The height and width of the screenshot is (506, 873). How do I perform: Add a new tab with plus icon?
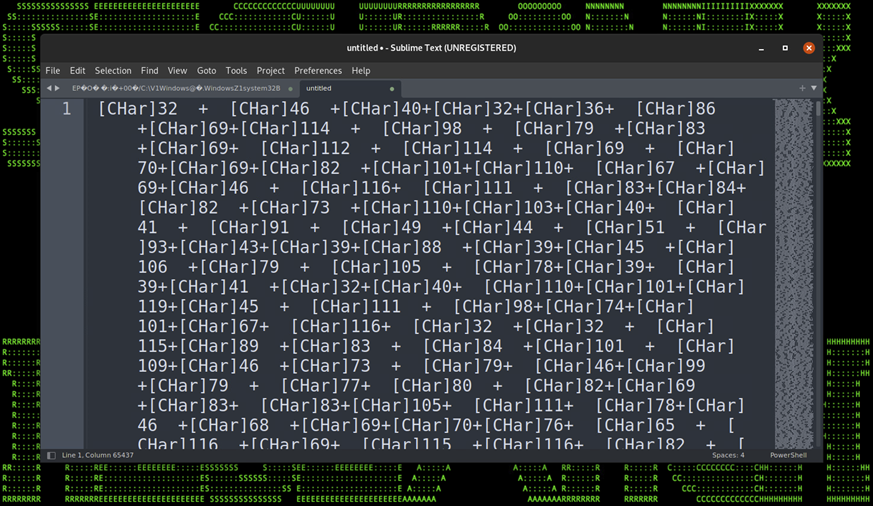802,88
